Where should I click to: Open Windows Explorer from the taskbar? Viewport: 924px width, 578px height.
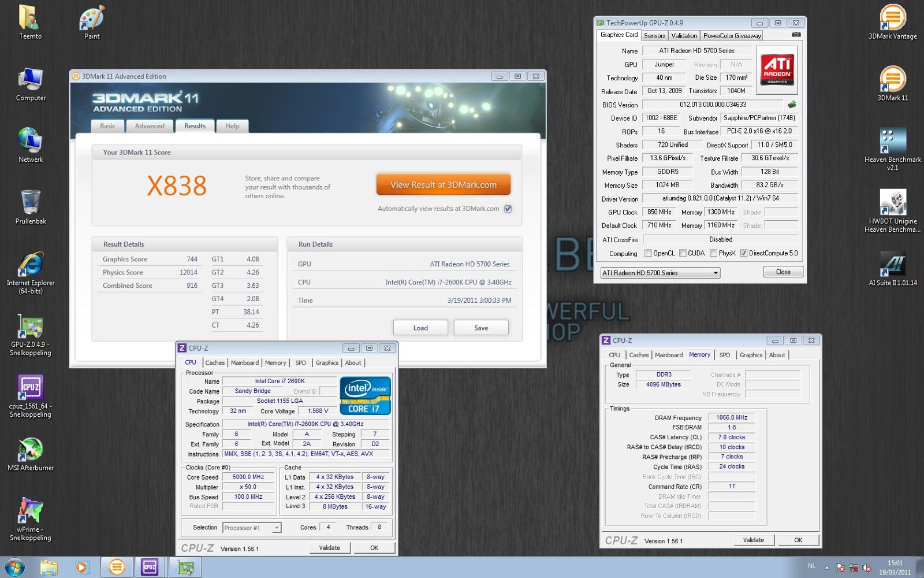click(x=49, y=568)
